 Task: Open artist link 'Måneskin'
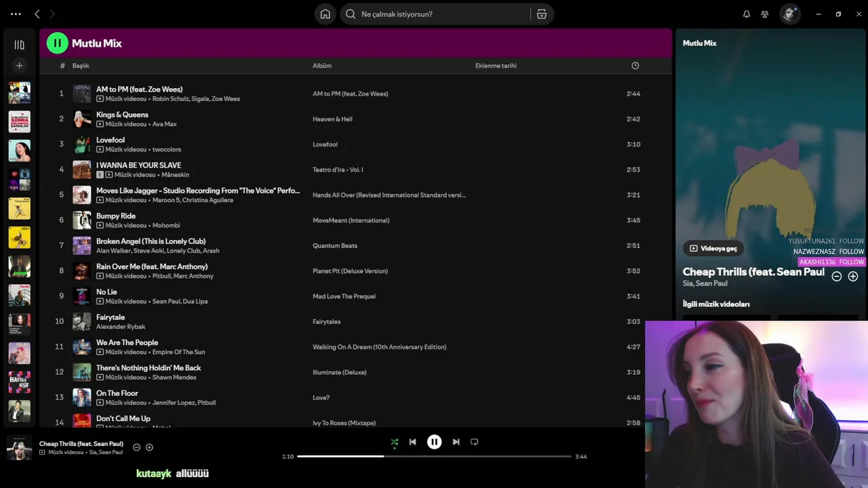click(175, 175)
